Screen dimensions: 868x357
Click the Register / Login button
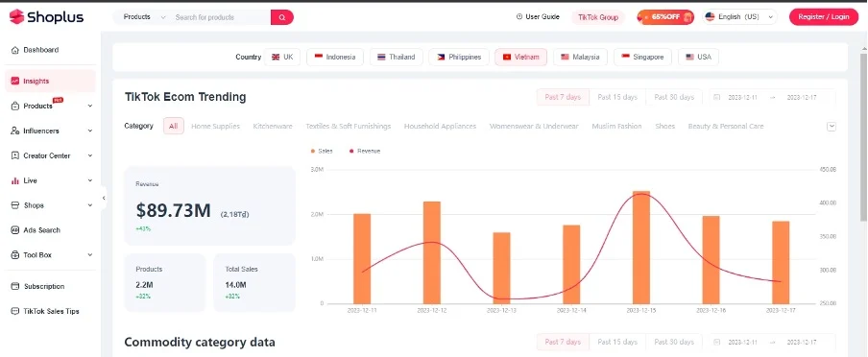pyautogui.click(x=824, y=17)
